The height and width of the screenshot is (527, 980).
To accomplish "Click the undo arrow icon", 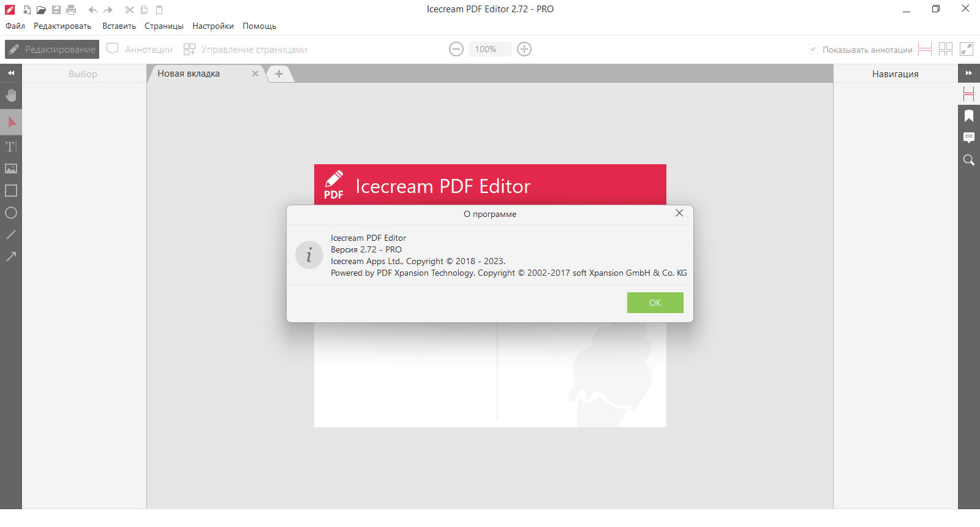I will coord(92,10).
